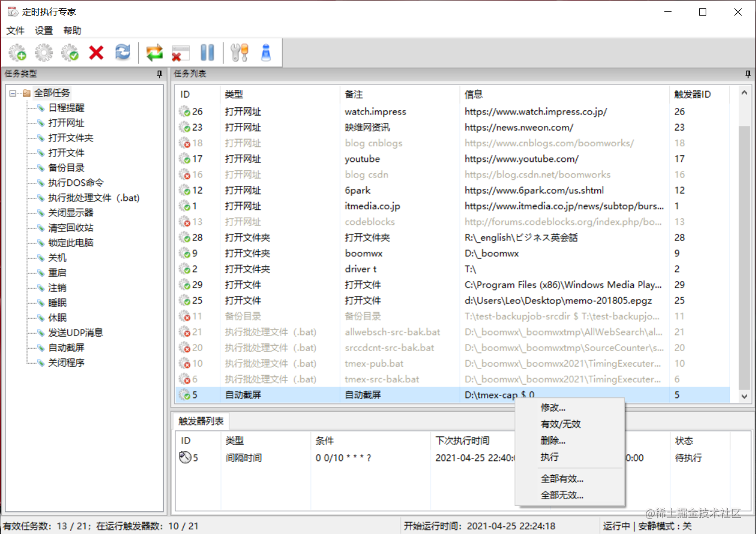This screenshot has height=534, width=756.
Task: Sort task list by 类型 column header
Action: click(280, 94)
